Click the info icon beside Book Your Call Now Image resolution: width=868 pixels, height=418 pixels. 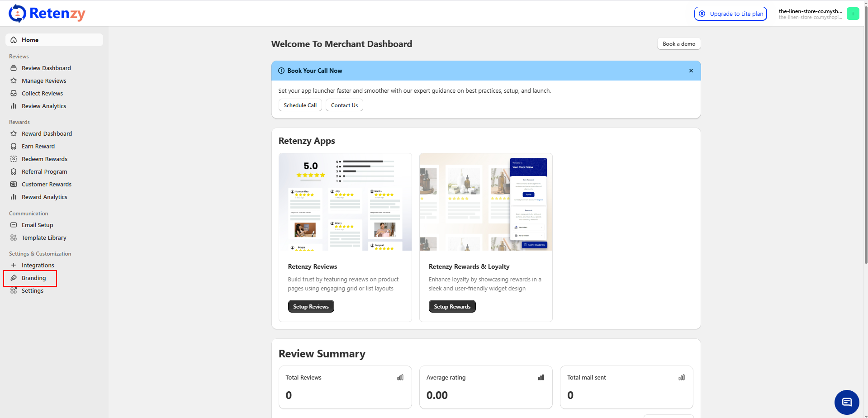pyautogui.click(x=281, y=71)
